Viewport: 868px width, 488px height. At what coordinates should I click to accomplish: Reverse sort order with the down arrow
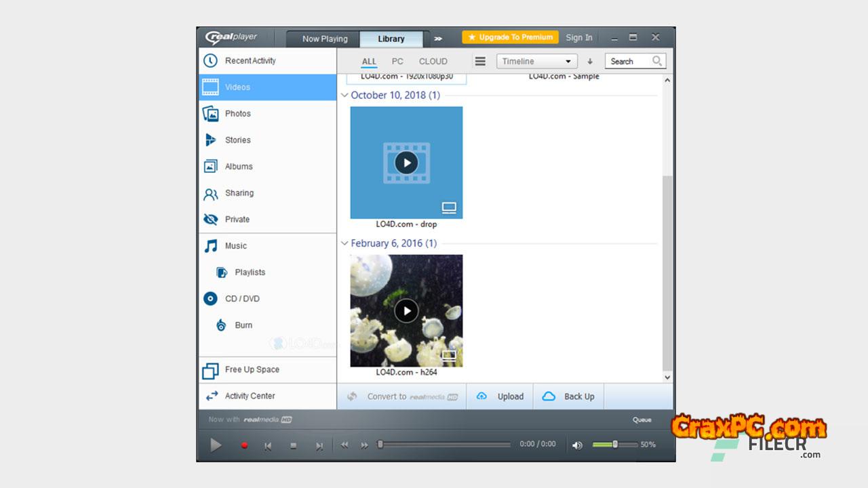(x=590, y=61)
